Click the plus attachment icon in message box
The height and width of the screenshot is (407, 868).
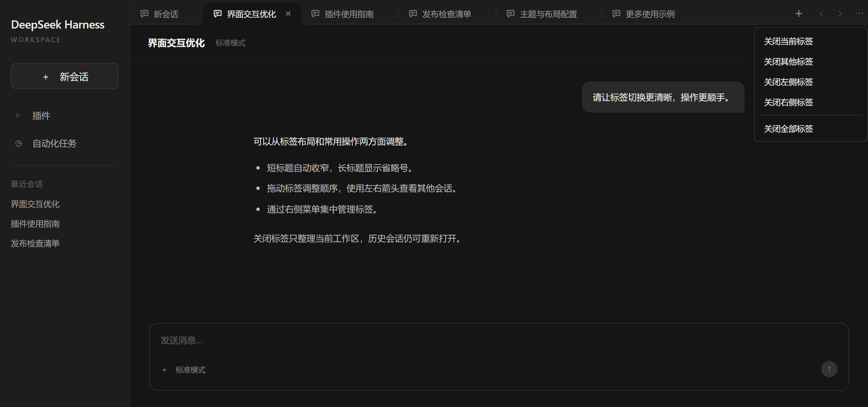164,370
